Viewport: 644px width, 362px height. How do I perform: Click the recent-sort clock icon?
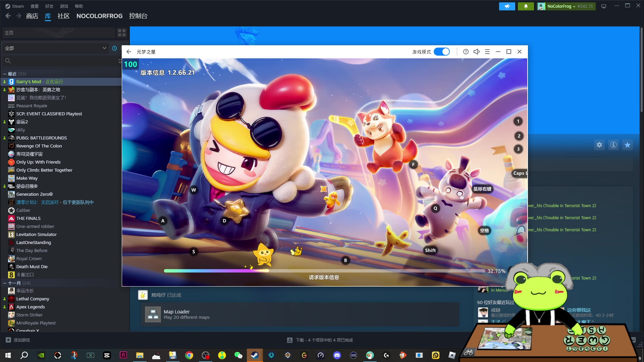[114, 48]
